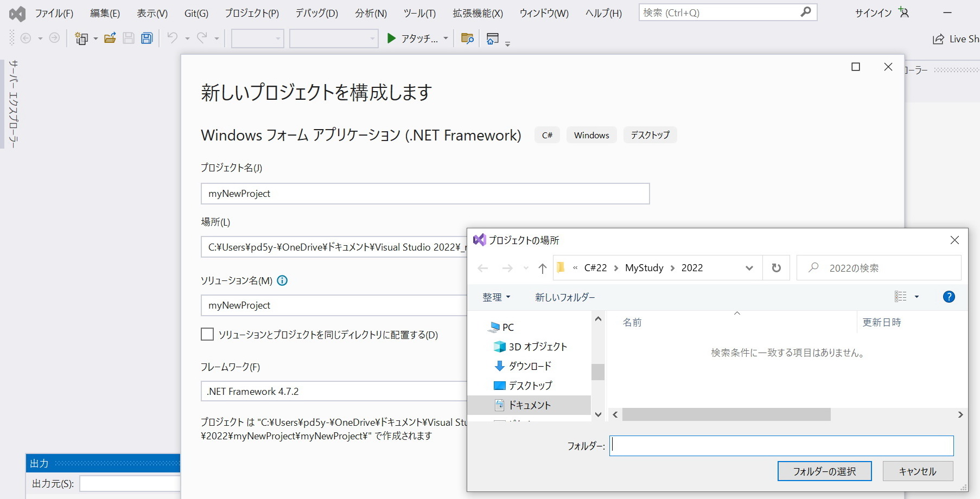Expand the address bar path history dropdown
This screenshot has width=980, height=499.
click(749, 268)
